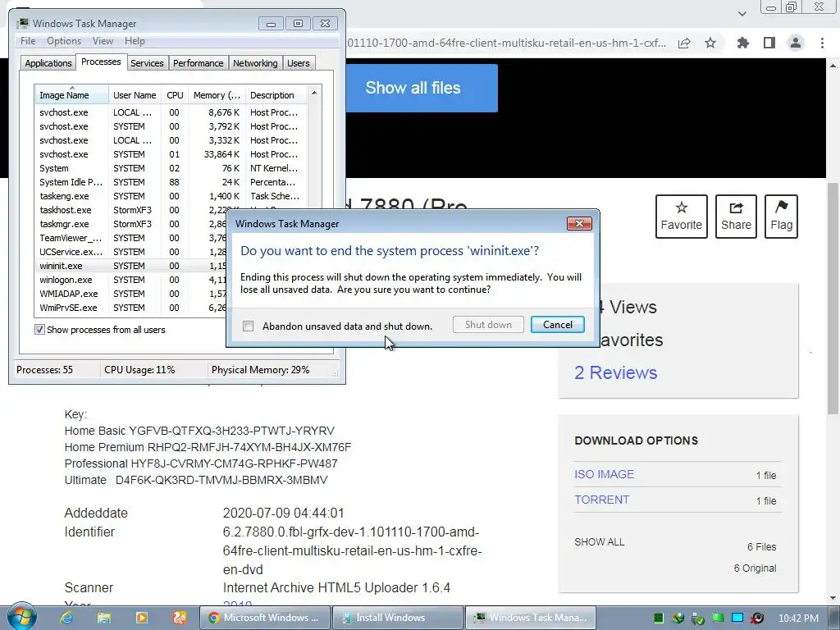Screen dimensions: 840x630
Task: Click the share page icon in the address bar
Action: click(684, 43)
